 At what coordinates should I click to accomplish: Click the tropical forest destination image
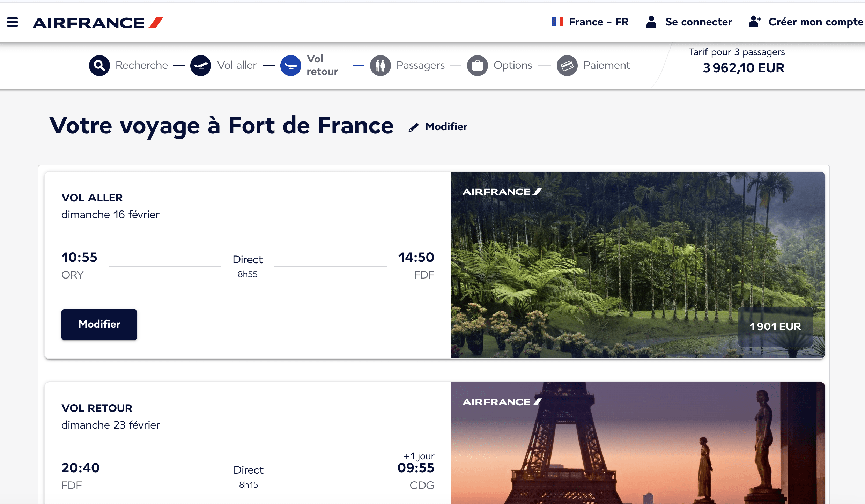click(638, 265)
